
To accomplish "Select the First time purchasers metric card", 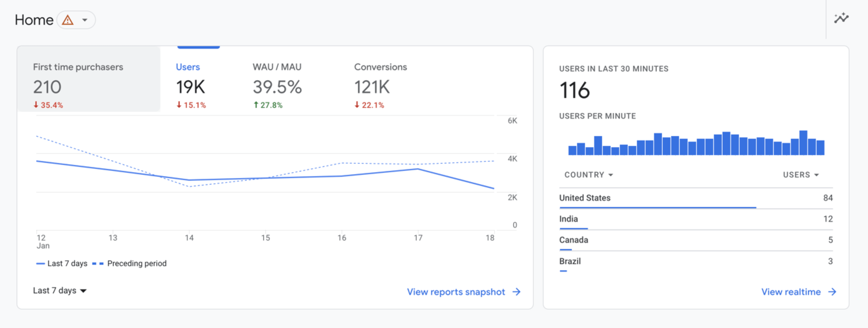I will [x=89, y=79].
